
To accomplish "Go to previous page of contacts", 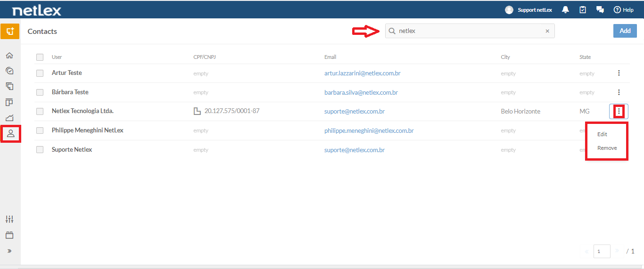I will point(586,252).
